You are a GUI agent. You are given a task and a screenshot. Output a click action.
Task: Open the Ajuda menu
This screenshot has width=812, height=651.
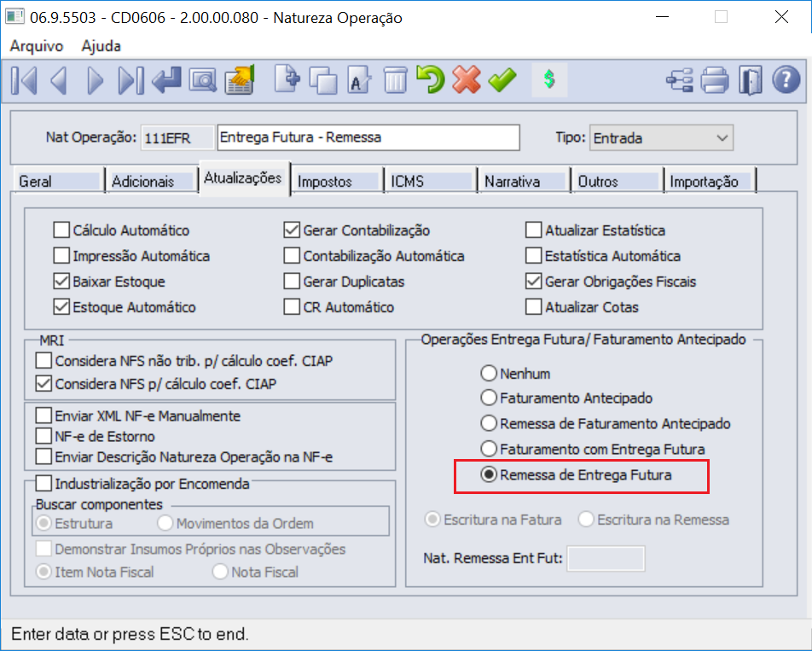pos(101,46)
